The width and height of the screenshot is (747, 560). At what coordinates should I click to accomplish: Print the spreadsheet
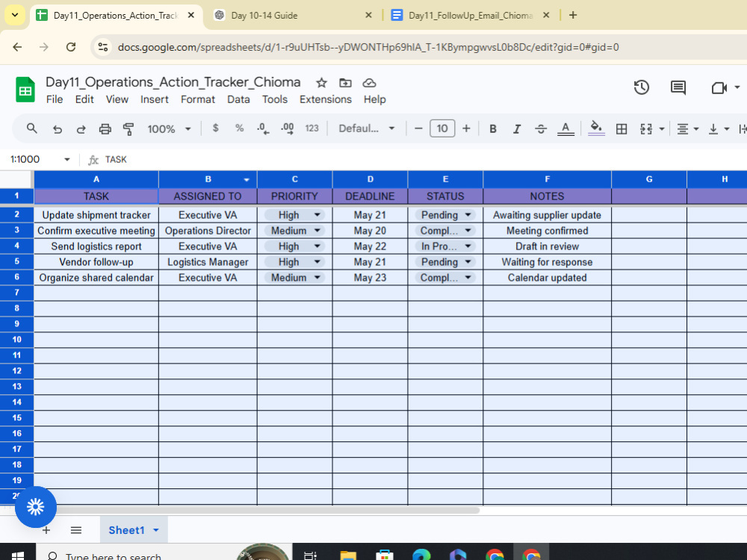(105, 128)
